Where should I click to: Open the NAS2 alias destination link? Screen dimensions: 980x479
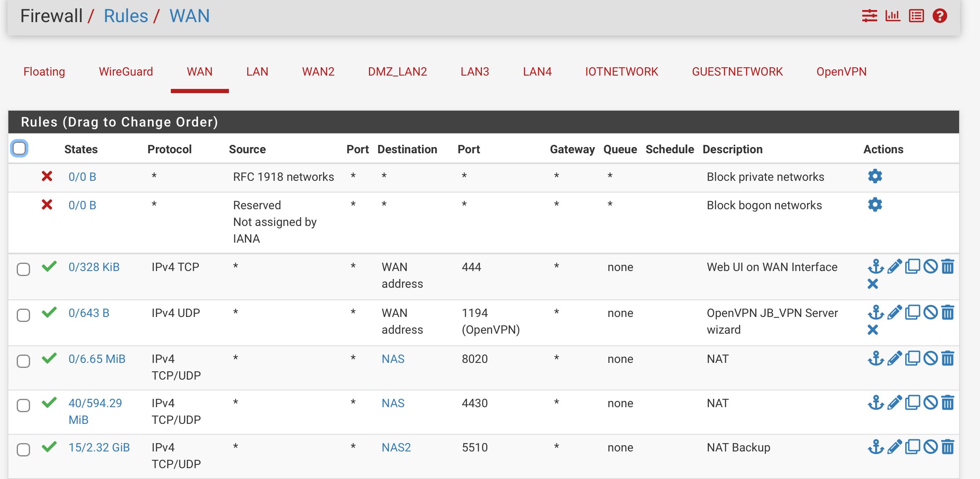point(396,447)
